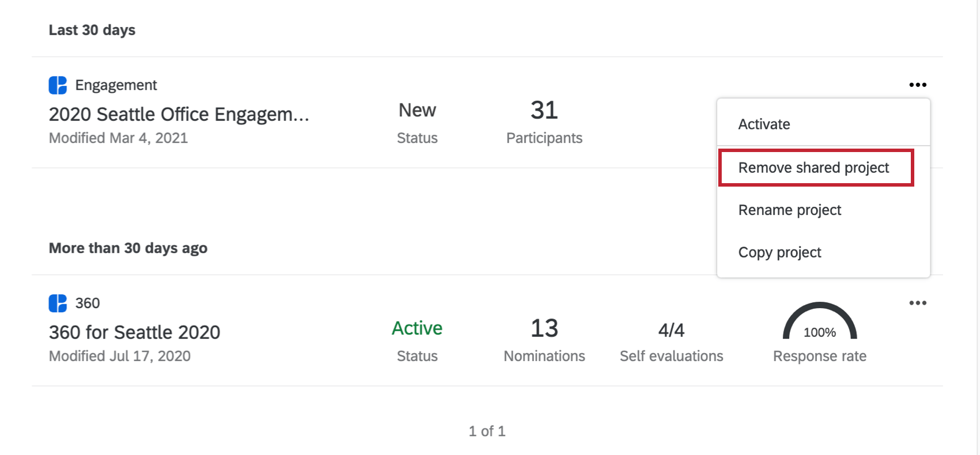Viewport: 980px width, 455px height.
Task: Choose Copy project from the menu
Action: [x=779, y=252]
